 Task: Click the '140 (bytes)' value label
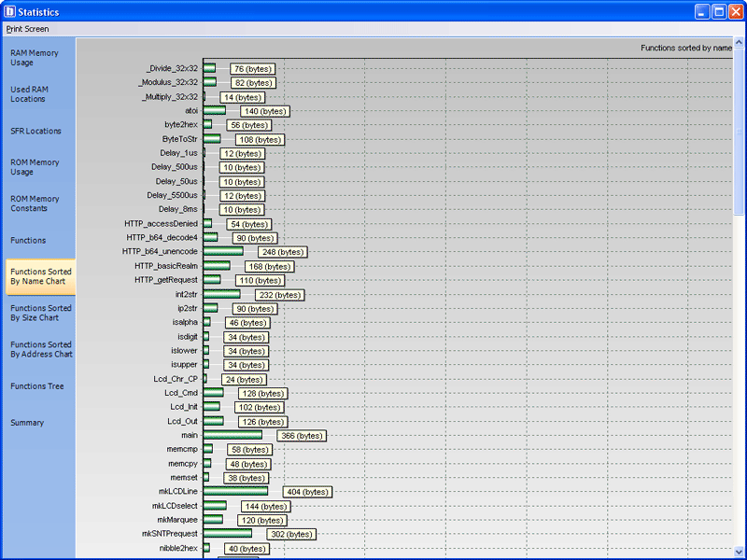click(x=265, y=111)
